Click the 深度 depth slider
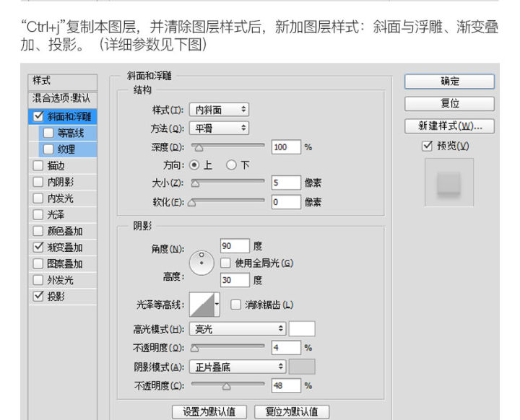This screenshot has width=520, height=420. (227, 146)
